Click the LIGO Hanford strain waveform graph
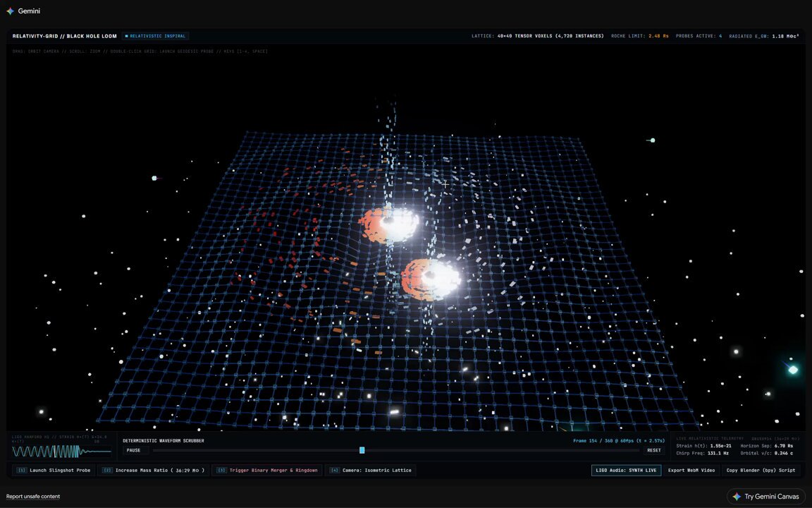Image resolution: width=812 pixels, height=508 pixels. click(61, 452)
